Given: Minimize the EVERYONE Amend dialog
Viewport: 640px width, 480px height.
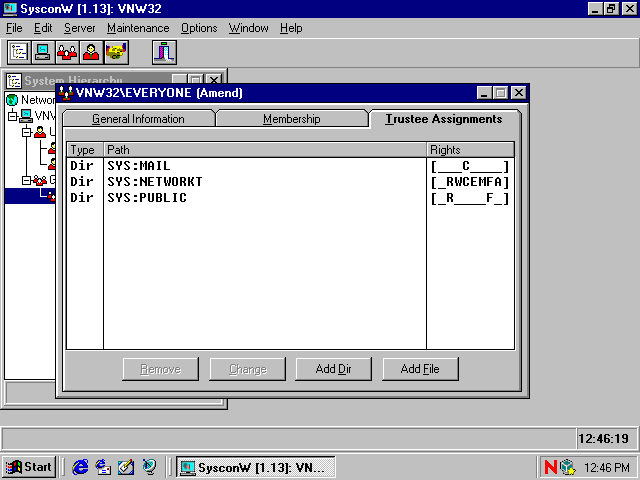Looking at the screenshot, I should [x=484, y=93].
